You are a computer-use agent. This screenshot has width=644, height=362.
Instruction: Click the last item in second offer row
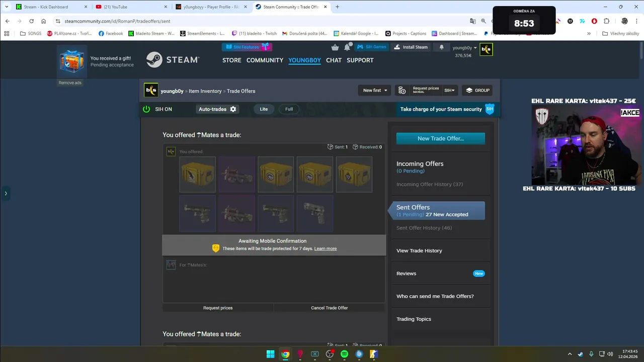(x=315, y=213)
